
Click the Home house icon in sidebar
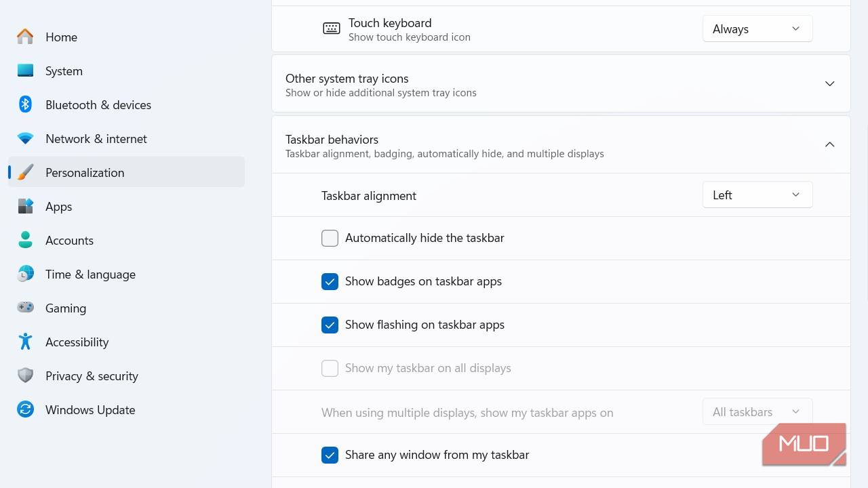click(x=25, y=37)
